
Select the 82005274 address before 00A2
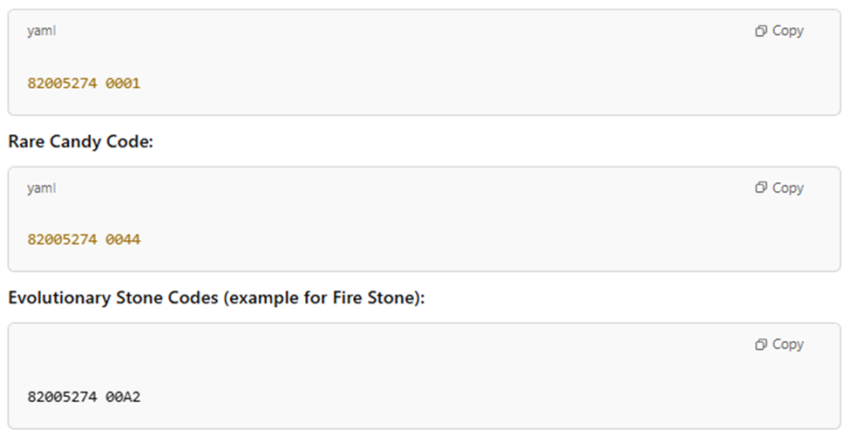62,397
